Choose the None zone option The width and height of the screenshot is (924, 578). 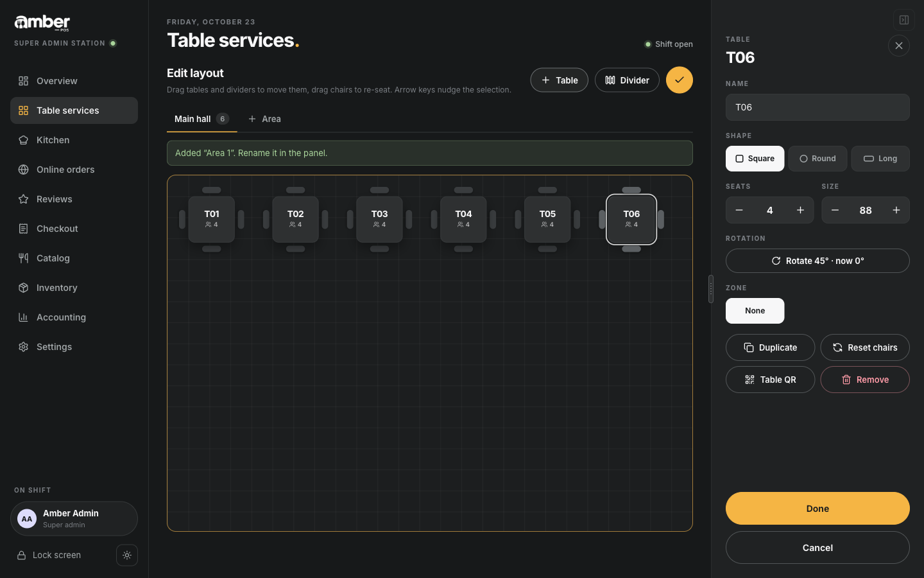755,311
